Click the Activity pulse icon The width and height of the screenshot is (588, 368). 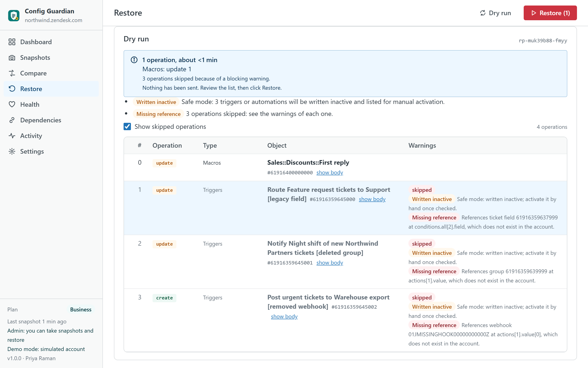(x=12, y=136)
